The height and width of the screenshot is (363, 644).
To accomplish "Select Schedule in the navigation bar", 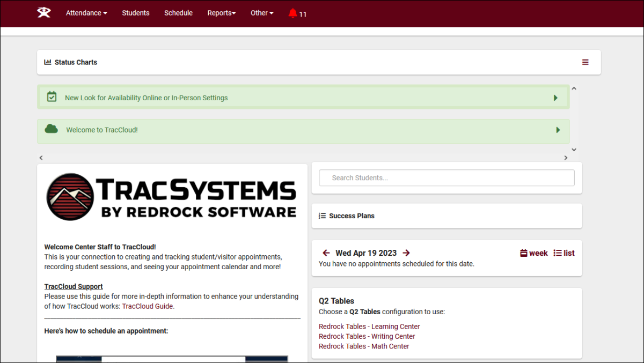I will (178, 13).
